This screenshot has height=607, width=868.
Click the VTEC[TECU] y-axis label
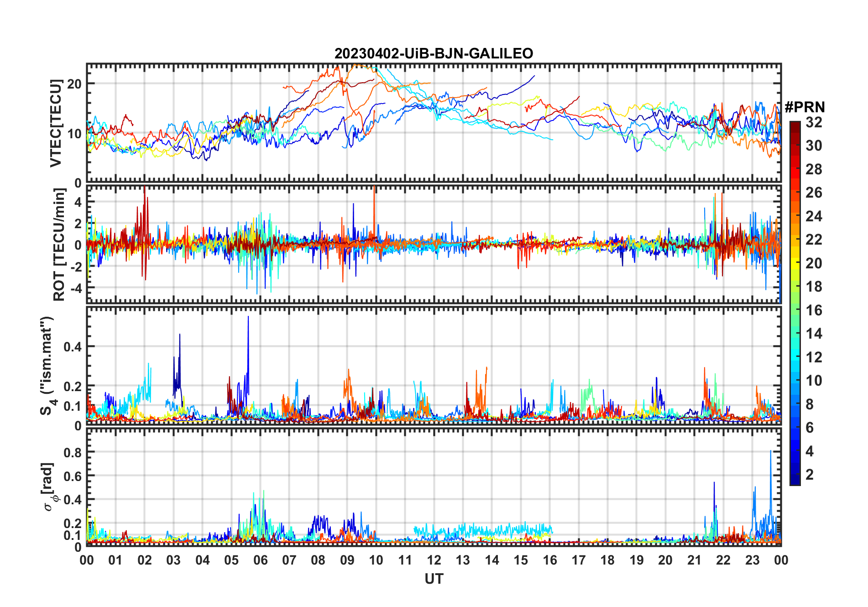point(56,123)
